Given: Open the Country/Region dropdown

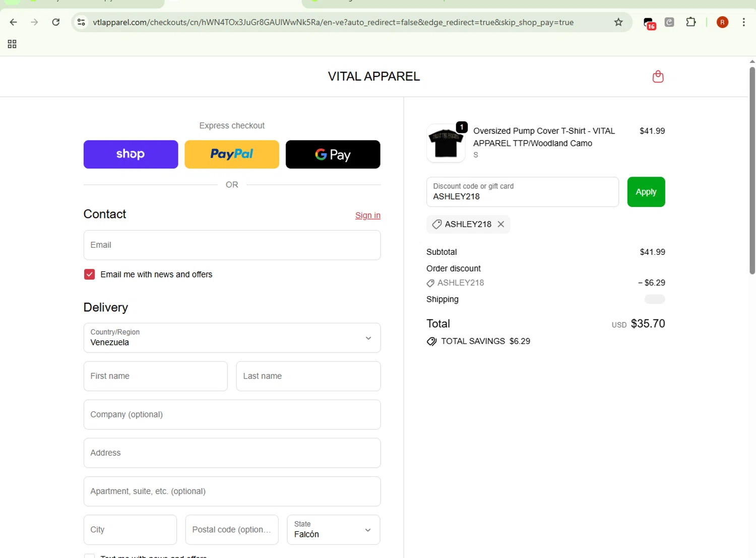Looking at the screenshot, I should coord(232,338).
